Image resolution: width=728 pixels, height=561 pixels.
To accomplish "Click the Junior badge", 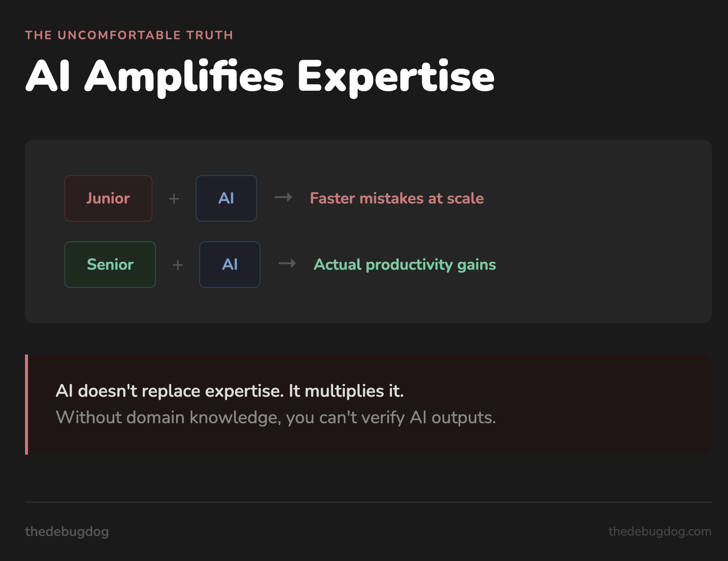I will click(108, 198).
